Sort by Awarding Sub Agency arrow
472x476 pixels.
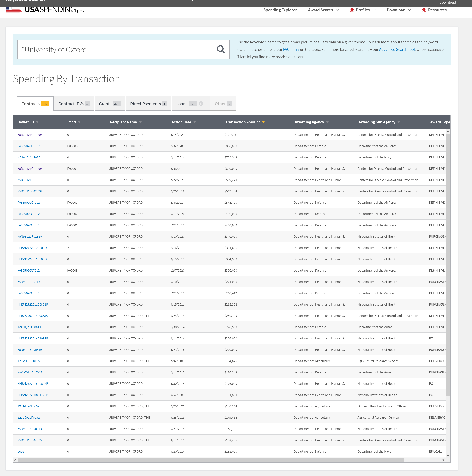(399, 122)
